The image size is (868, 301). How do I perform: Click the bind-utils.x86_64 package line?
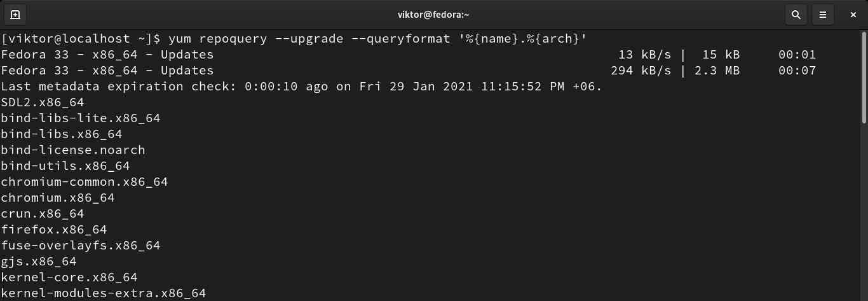[65, 166]
